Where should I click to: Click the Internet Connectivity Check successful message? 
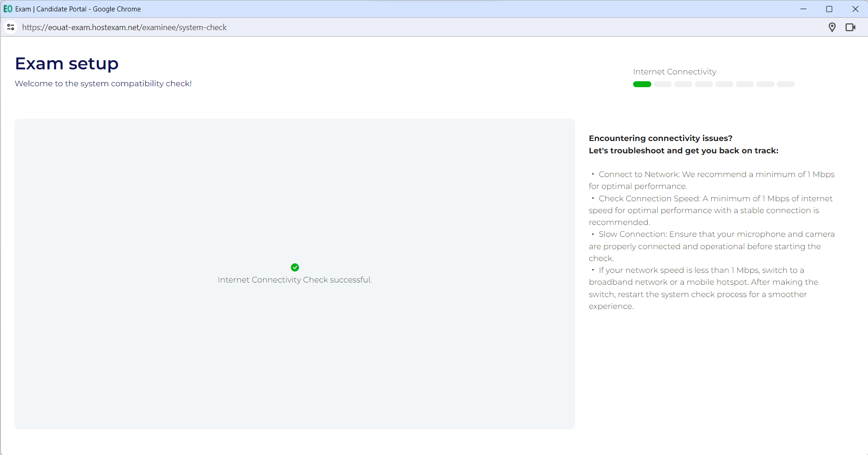(x=295, y=280)
